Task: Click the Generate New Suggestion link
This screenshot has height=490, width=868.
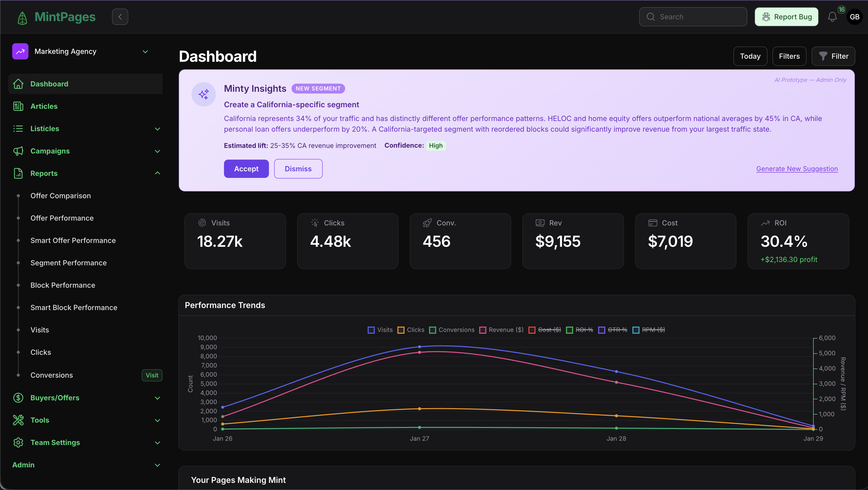Action: 797,169
